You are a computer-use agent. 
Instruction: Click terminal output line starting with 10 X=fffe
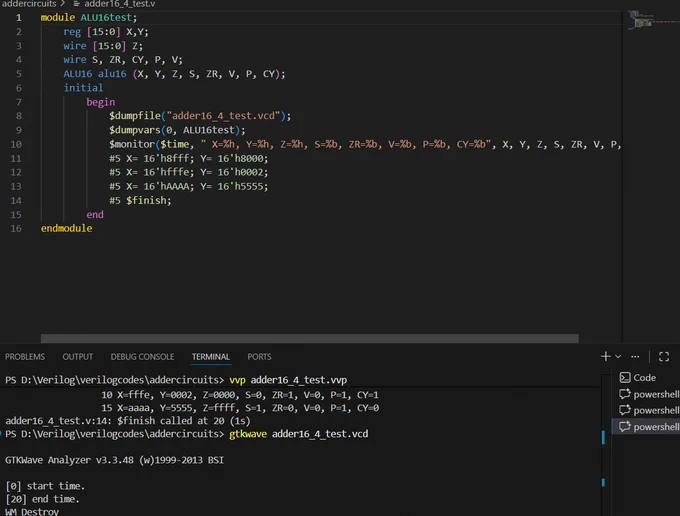[x=240, y=395]
